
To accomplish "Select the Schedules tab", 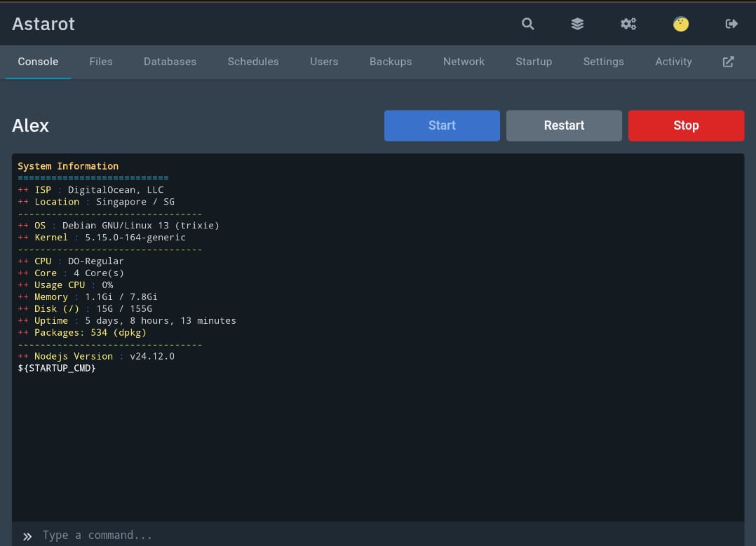I will click(253, 62).
